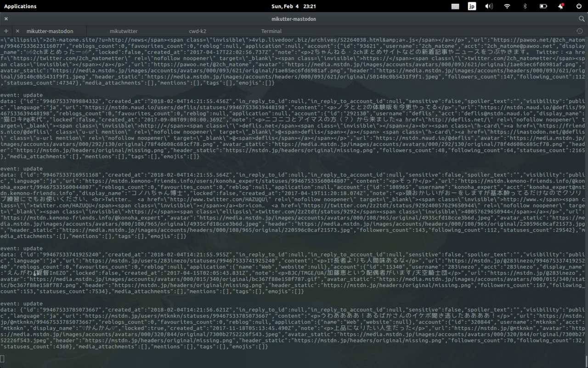The width and height of the screenshot is (588, 368).
Task: Open the notifications bell icon
Action: pos(561,6)
